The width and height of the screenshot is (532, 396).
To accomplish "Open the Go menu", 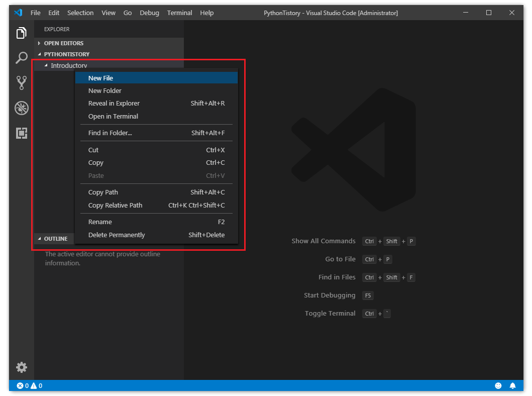I will pyautogui.click(x=128, y=13).
